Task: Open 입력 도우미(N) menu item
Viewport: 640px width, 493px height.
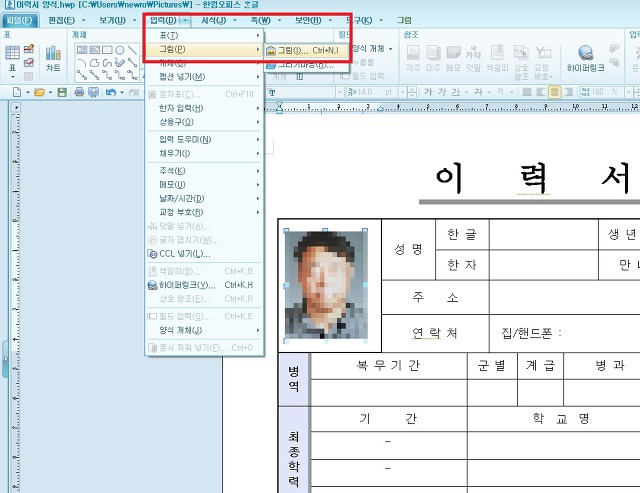Action: pos(204,140)
